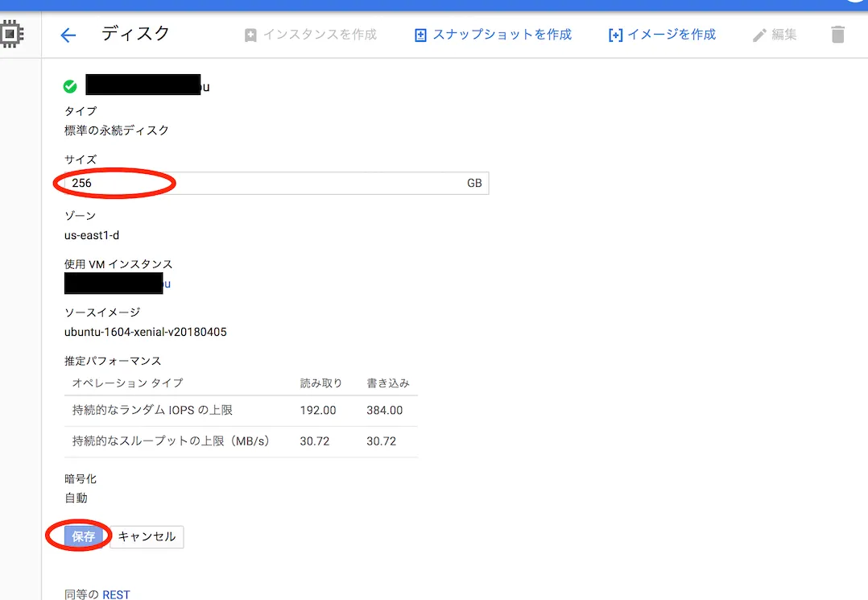The width and height of the screenshot is (868, 600).
Task: Open the redacted VM instance link
Action: [118, 283]
